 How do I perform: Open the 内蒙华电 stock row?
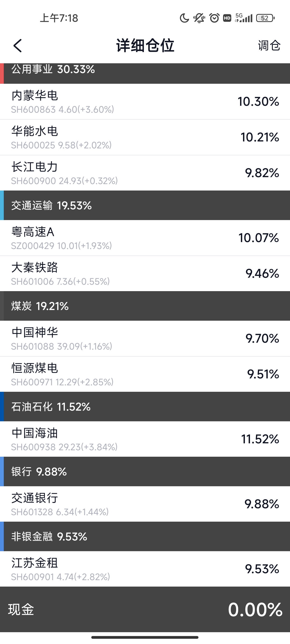(x=145, y=102)
